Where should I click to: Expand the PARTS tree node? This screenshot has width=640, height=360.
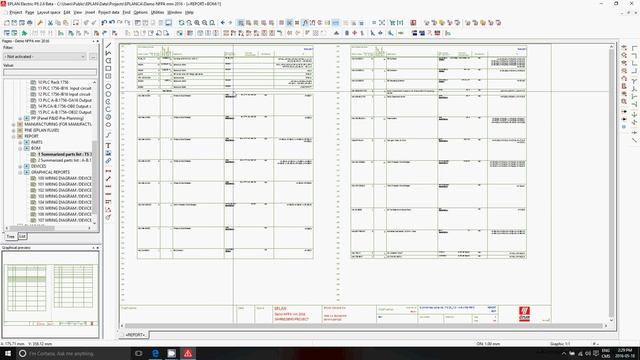pos(20,142)
